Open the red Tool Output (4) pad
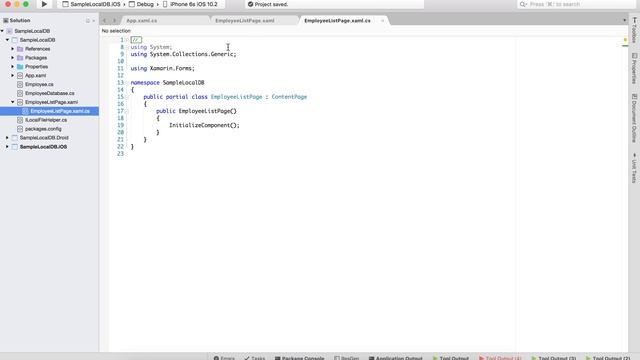The image size is (640, 360). (500, 358)
